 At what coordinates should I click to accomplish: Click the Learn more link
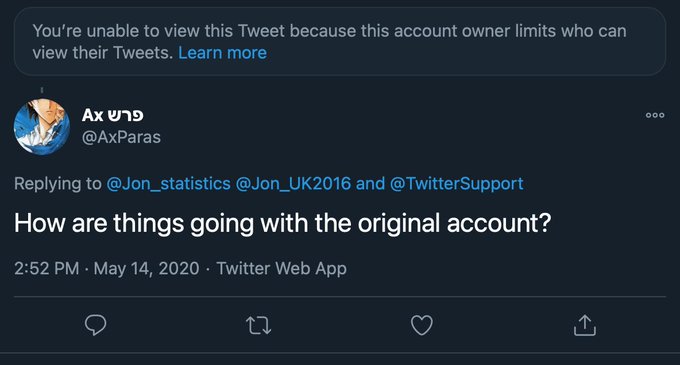[222, 53]
